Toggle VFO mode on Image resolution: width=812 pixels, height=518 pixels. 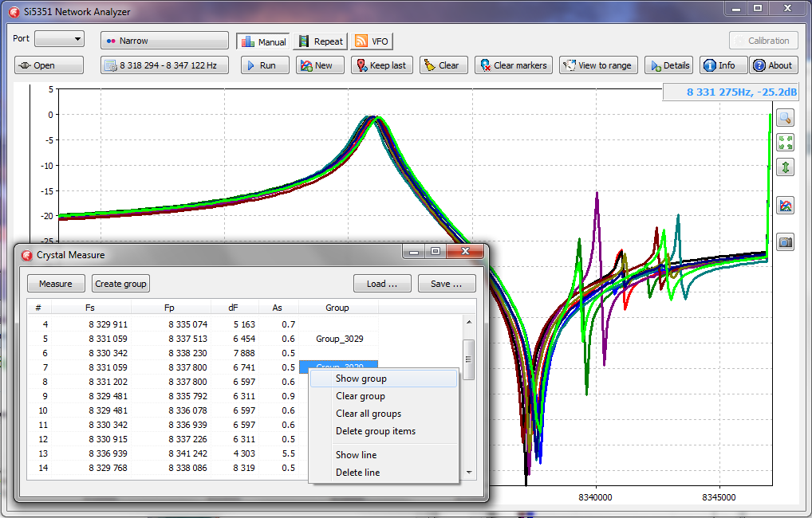[x=371, y=41]
